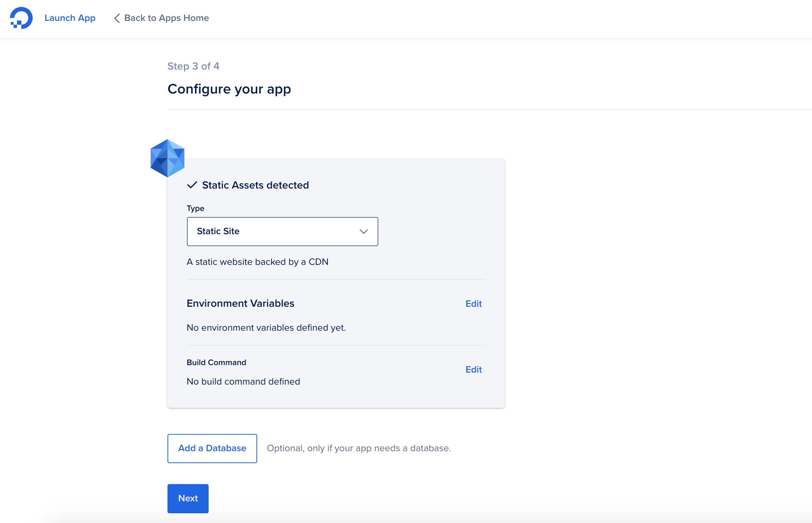Viewport: 812px width, 523px height.
Task: Click the Type field label
Action: coord(196,208)
